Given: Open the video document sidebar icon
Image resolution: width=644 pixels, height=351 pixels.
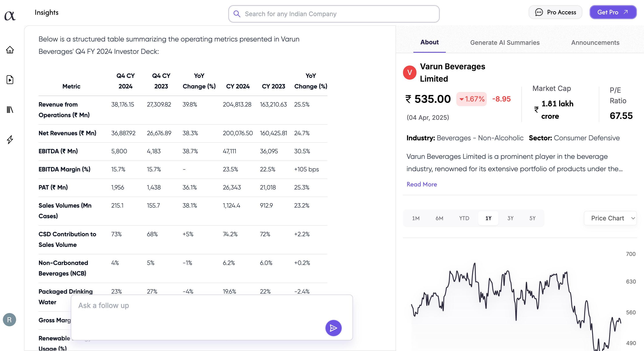Looking at the screenshot, I should [10, 80].
